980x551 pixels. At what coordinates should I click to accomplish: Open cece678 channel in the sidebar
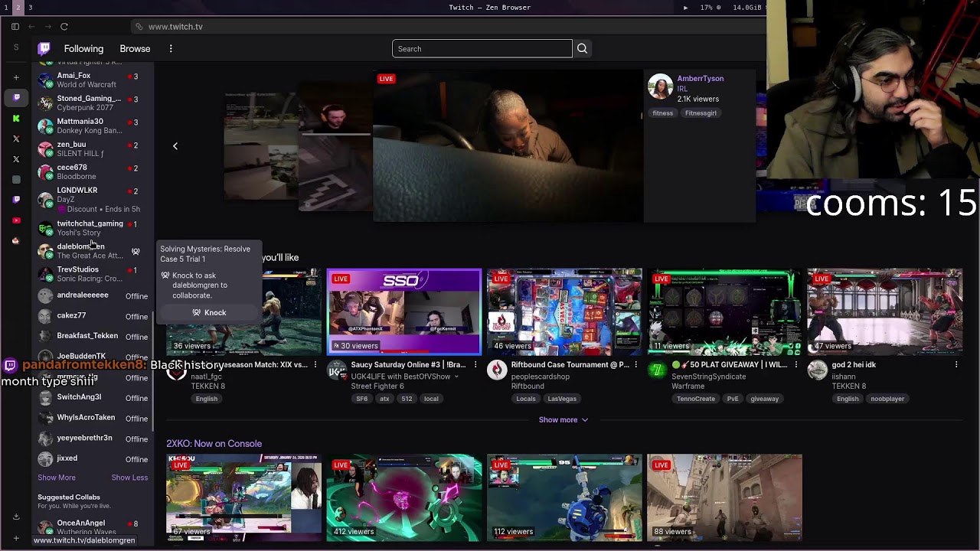point(93,172)
